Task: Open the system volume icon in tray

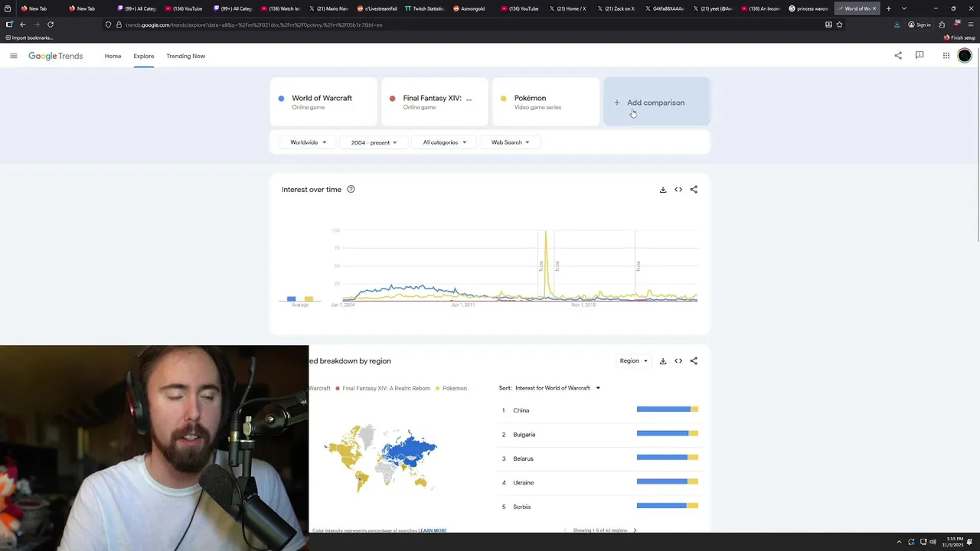Action: [933, 542]
